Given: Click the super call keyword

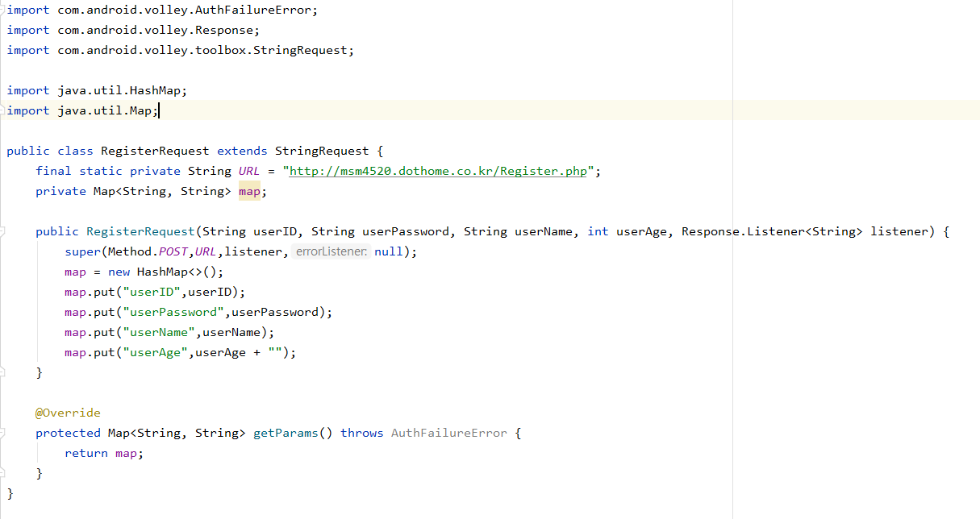Looking at the screenshot, I should (82, 251).
